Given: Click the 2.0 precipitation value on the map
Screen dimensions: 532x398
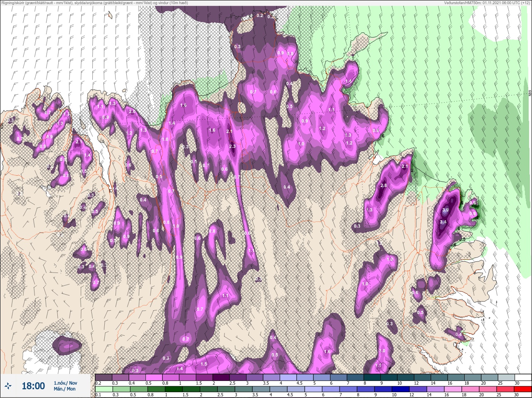Looking at the screenshot, I should coord(132,112).
